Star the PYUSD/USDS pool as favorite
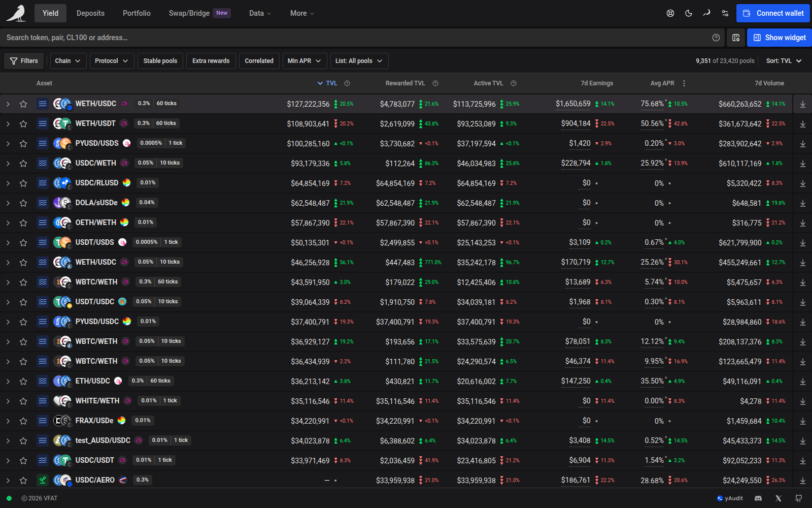 23,144
